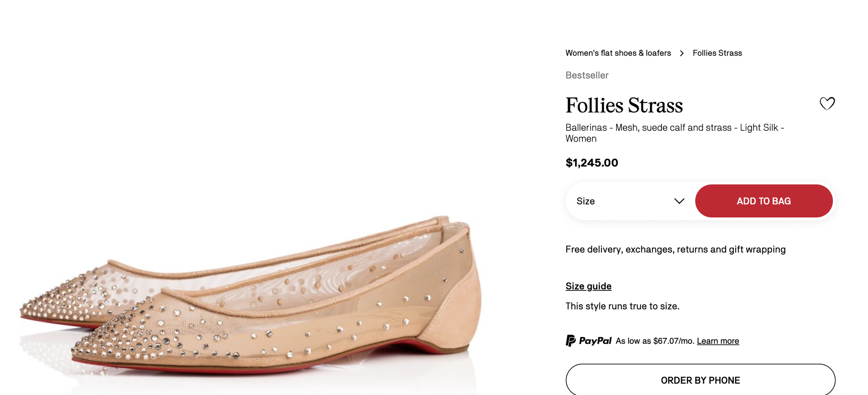Add Follies Strass to wishlist with heart icon
Image resolution: width=868 pixels, height=395 pixels.
[827, 103]
